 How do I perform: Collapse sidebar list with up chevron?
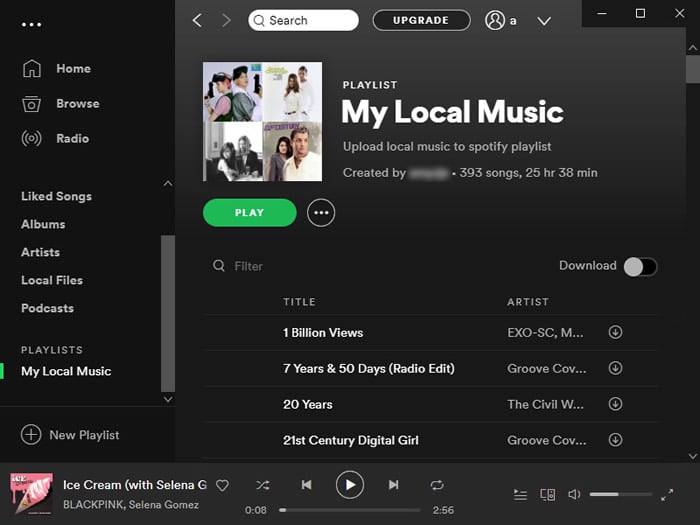coord(168,183)
